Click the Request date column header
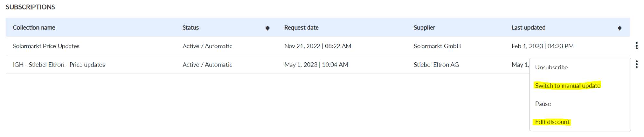Viewport: 644px width, 137px height. pyautogui.click(x=301, y=28)
